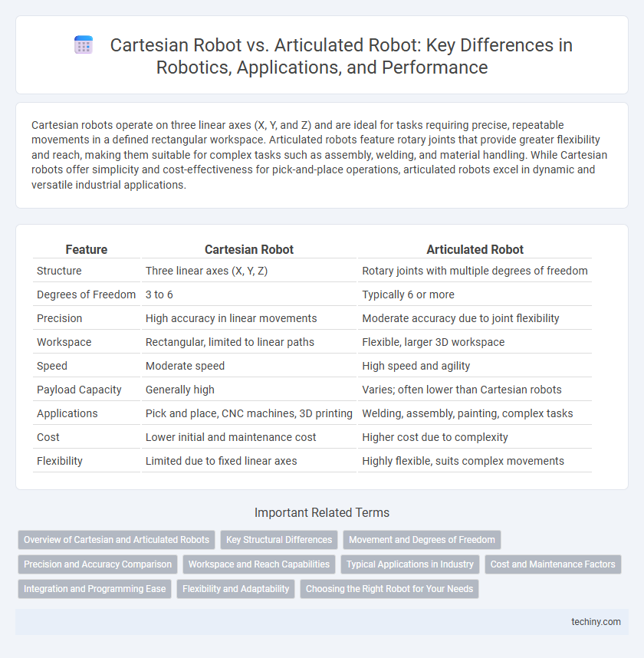Click the article title heading
This screenshot has width=644, height=658.
[x=341, y=56]
